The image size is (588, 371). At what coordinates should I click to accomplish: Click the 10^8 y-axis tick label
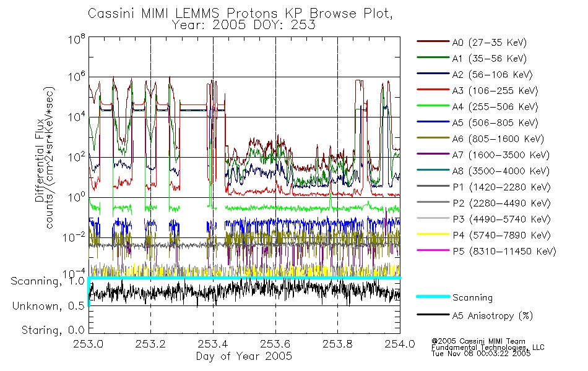(x=77, y=39)
